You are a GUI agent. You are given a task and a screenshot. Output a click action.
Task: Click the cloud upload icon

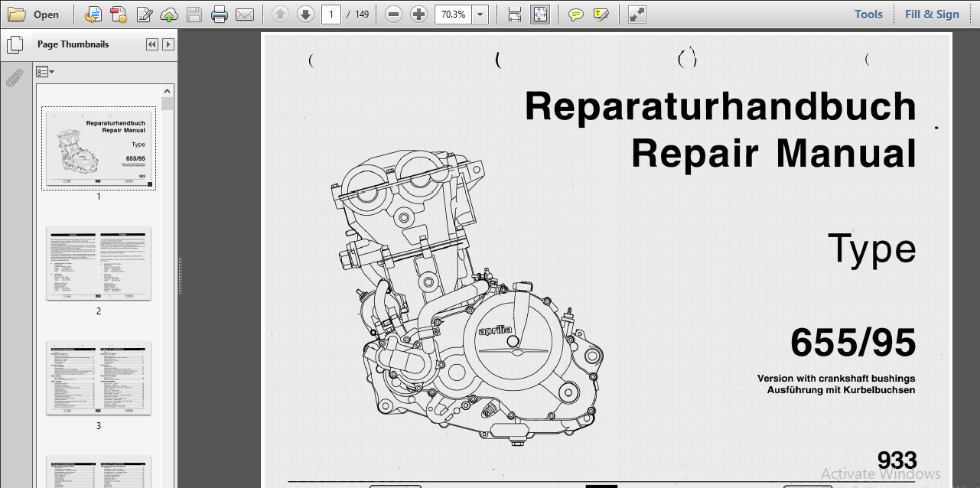tap(169, 15)
